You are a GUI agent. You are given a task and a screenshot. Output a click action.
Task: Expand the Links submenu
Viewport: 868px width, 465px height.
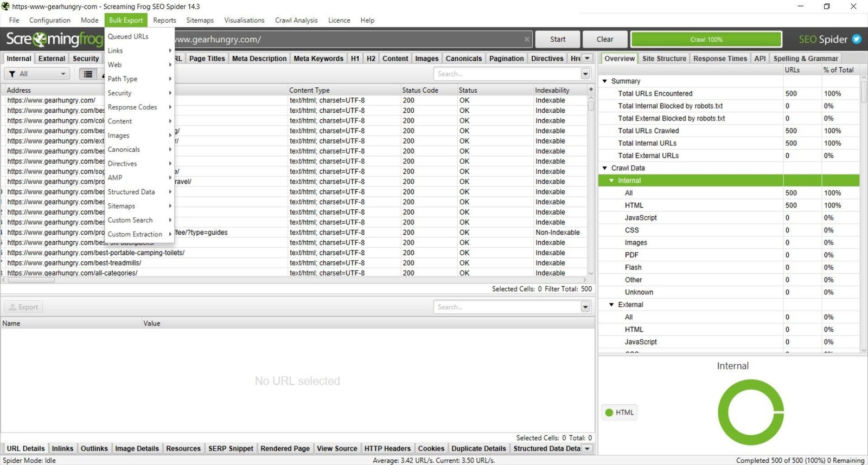tap(139, 50)
